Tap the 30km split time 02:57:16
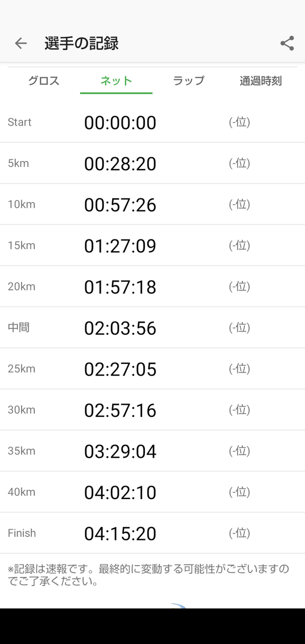The width and height of the screenshot is (305, 644). [x=120, y=411]
